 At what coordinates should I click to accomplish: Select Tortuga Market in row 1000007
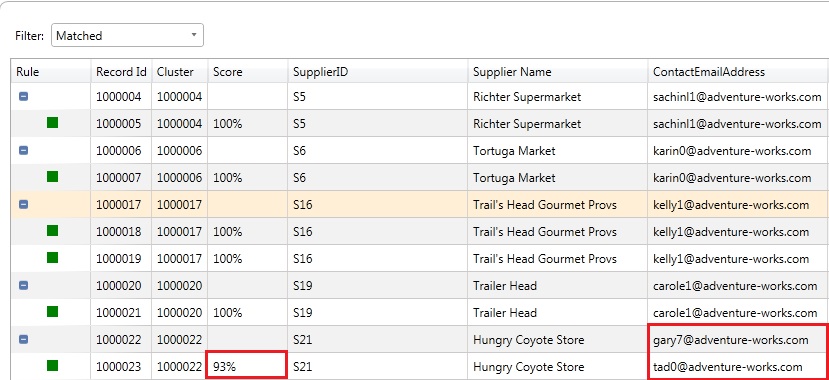tap(558, 178)
